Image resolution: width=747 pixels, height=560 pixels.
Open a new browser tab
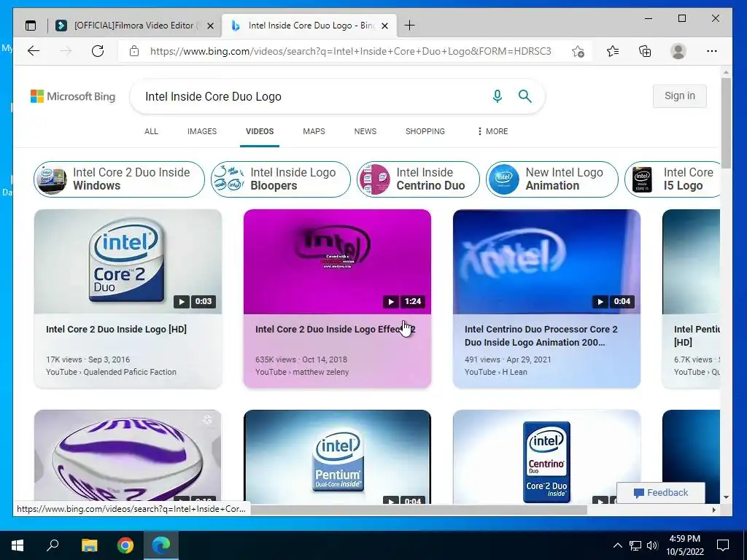click(409, 26)
